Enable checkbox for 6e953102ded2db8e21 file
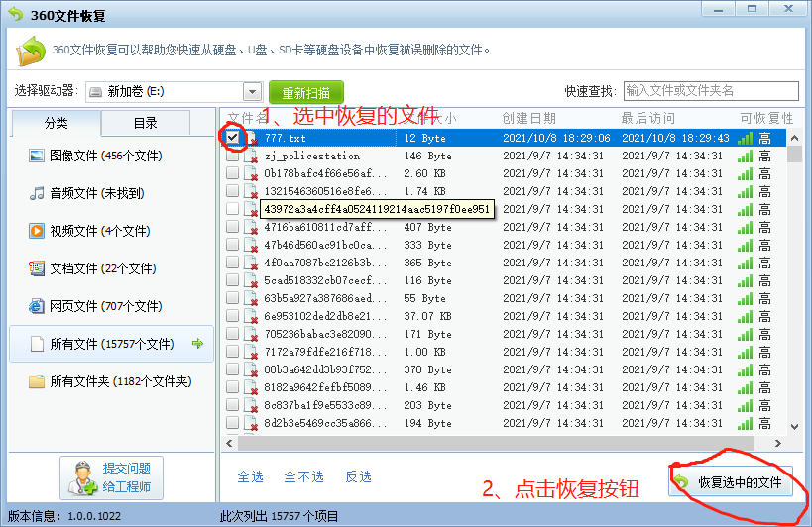 [233, 316]
